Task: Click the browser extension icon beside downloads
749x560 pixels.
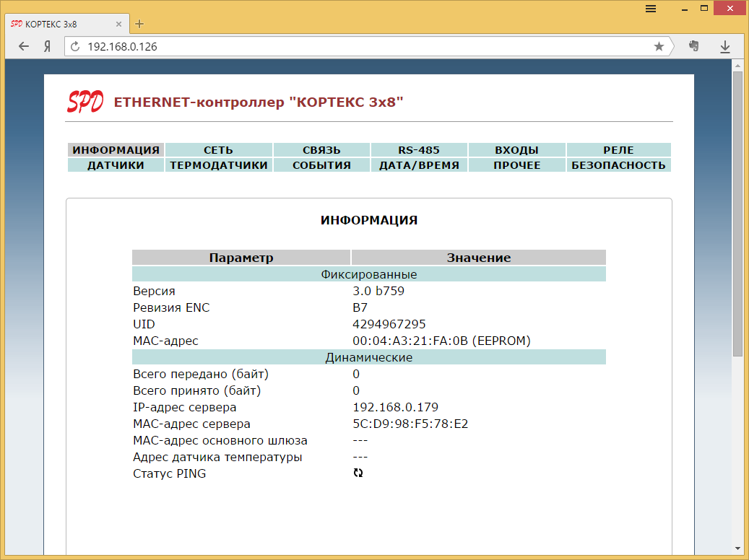Action: [694, 46]
